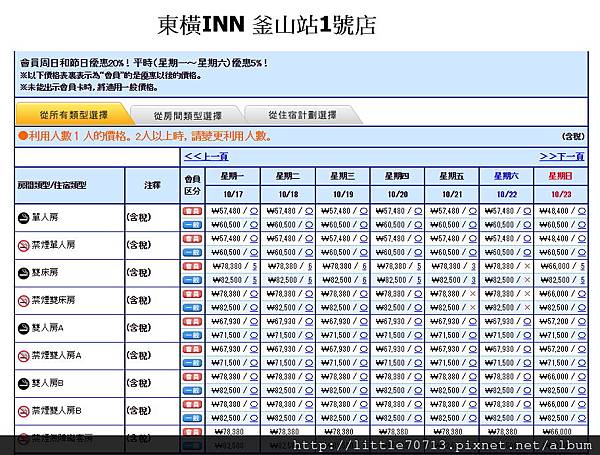This screenshot has height=455, width=600.
Task: Switch to the 從房間類型選擇 tab
Action: 188,116
